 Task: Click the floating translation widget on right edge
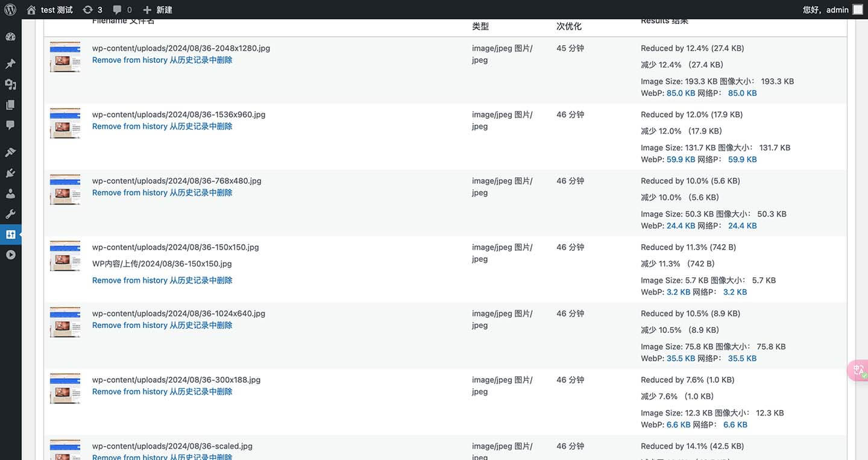(858, 370)
